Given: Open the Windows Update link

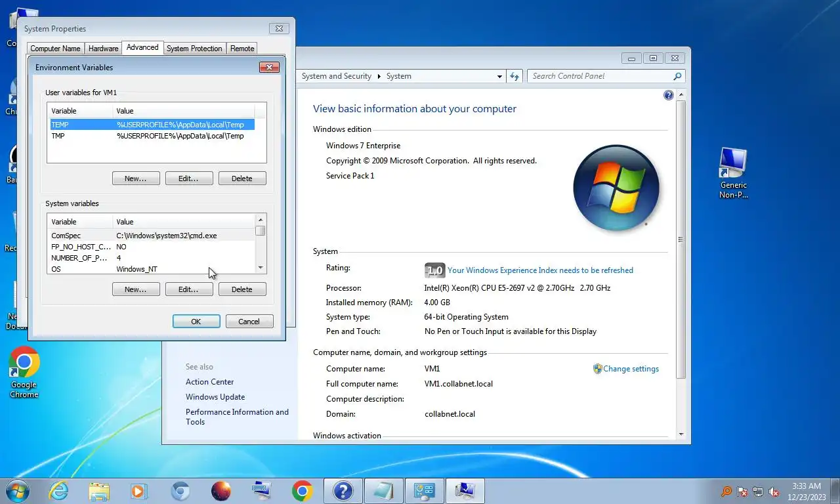Looking at the screenshot, I should 215,397.
